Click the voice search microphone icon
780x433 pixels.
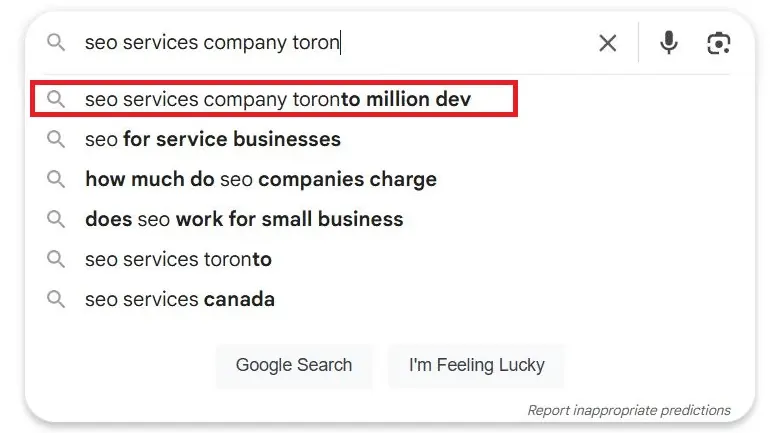pyautogui.click(x=669, y=43)
